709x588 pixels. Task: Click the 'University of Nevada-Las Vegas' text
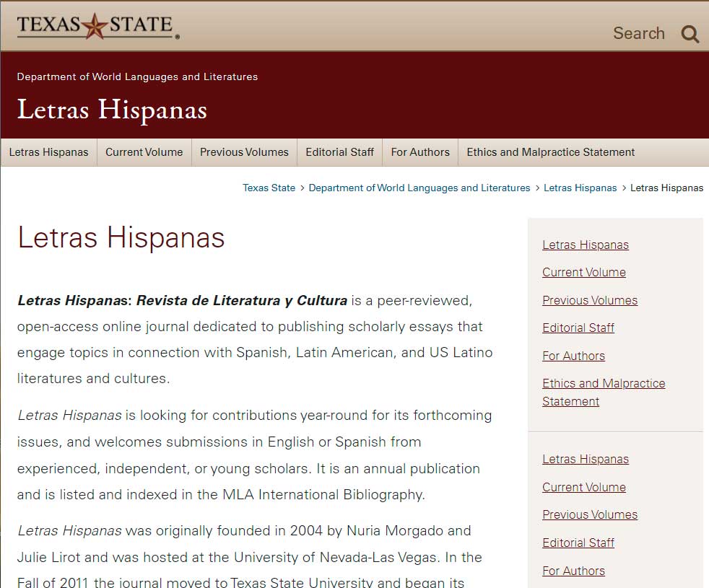[336, 557]
